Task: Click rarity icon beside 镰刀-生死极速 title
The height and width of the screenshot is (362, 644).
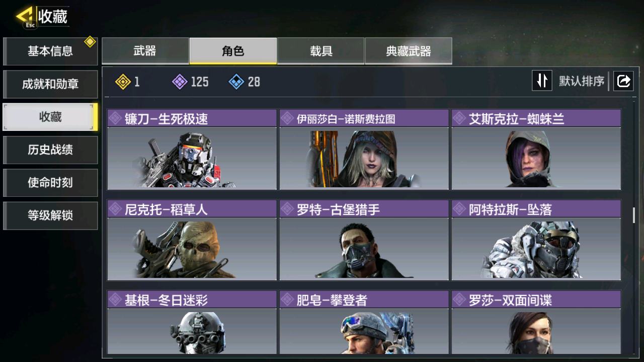Action: point(116,118)
